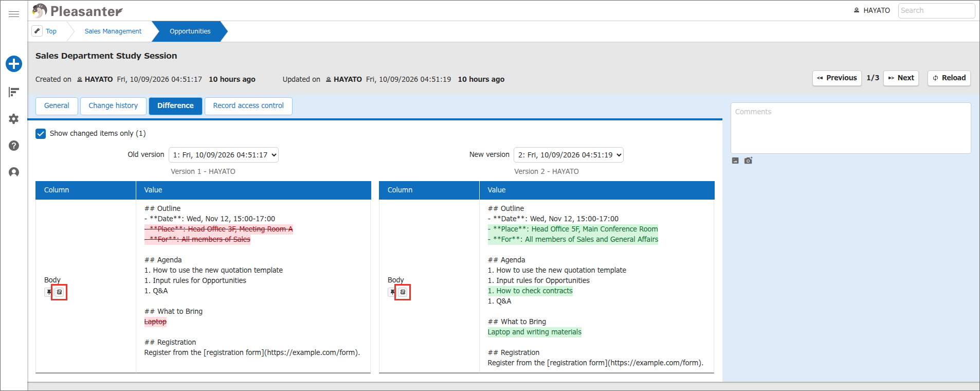Click the markdown view icon under new Body
This screenshot has height=391, width=980.
pos(403,292)
